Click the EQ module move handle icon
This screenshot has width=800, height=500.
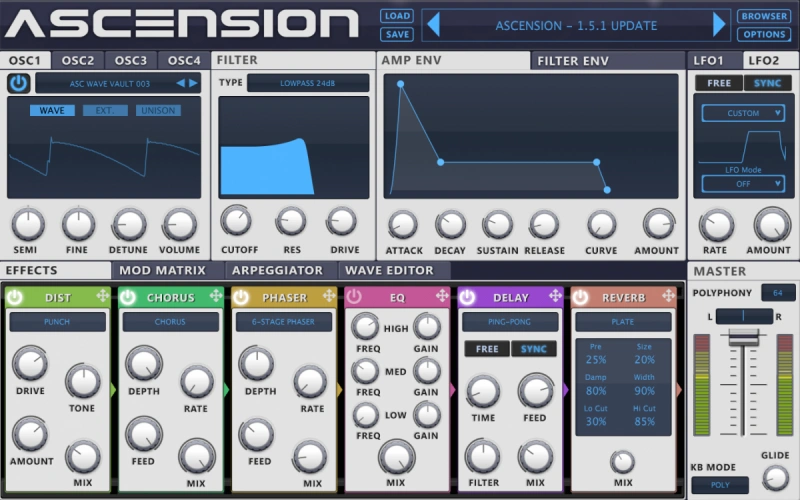[442, 295]
